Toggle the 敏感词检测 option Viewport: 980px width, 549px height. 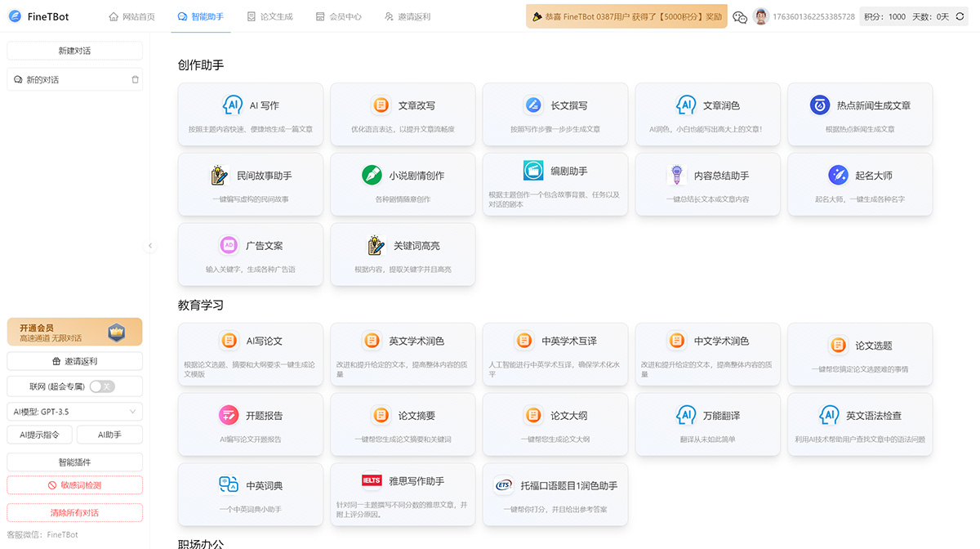74,484
